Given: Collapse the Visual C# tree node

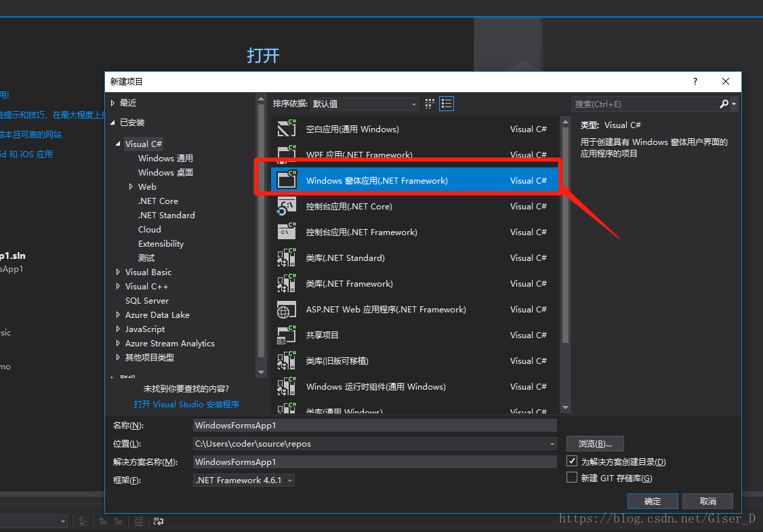Looking at the screenshot, I should tap(118, 144).
